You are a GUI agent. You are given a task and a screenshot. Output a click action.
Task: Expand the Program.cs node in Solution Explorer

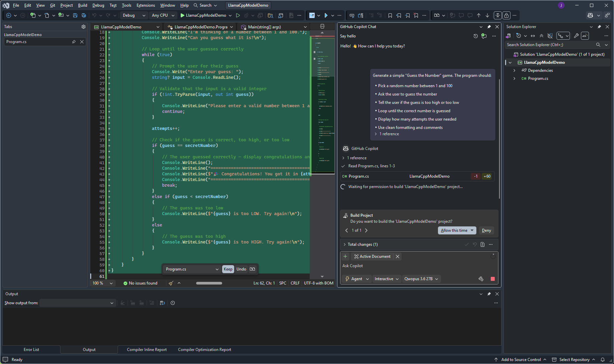(514, 78)
